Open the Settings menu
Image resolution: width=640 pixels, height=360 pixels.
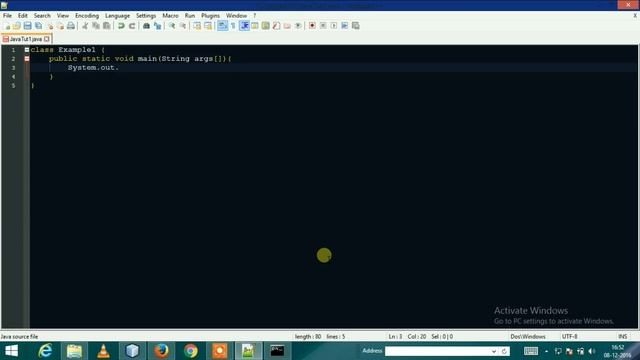(x=146, y=16)
